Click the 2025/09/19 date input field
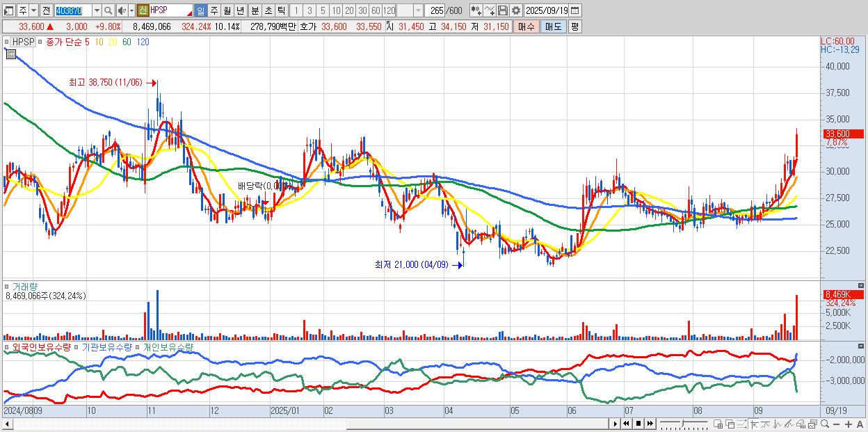868x432 pixels. tap(546, 10)
